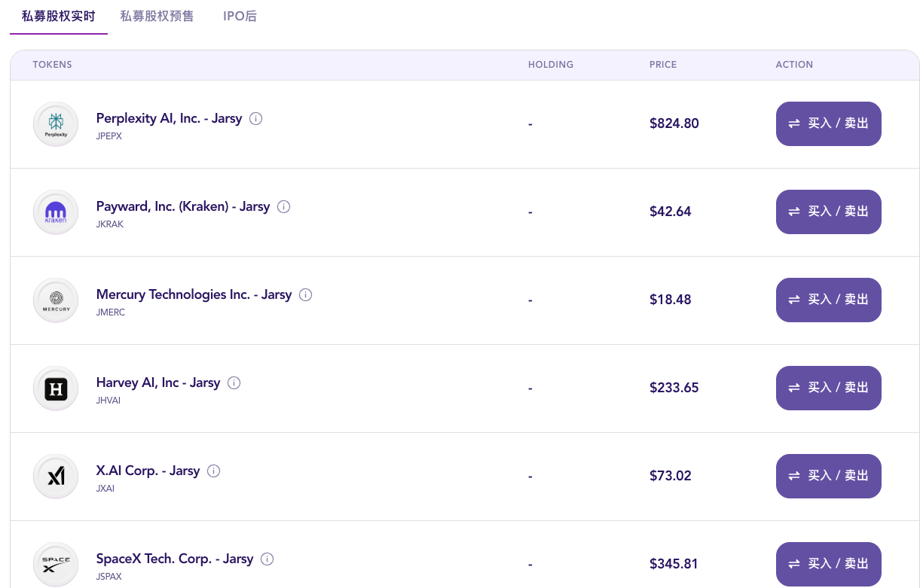Click the Mercury Technologies logo icon
920x588 pixels.
[x=56, y=300]
